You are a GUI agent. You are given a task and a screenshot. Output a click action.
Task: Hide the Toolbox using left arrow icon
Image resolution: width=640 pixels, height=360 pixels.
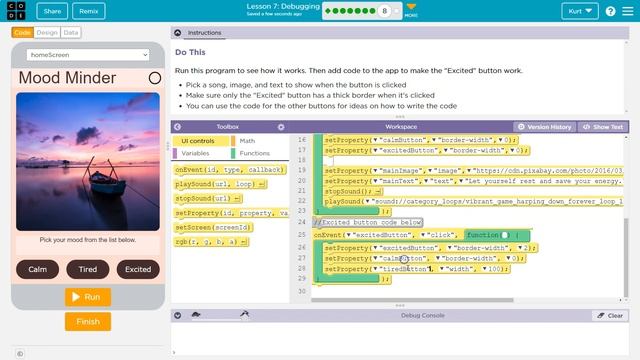coord(178,127)
